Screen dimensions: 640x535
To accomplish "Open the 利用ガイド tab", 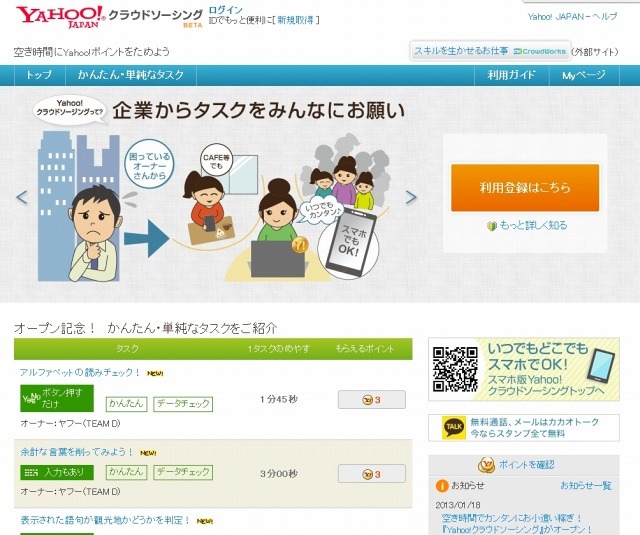I will (511, 75).
